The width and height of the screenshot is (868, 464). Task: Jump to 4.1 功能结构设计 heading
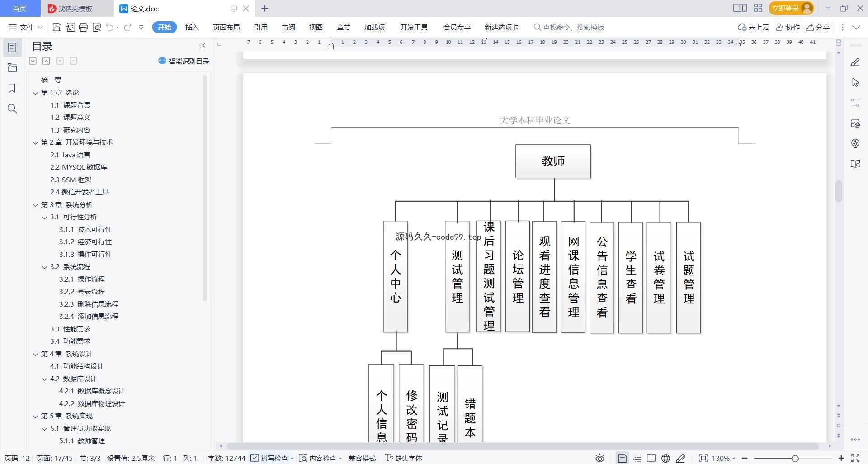tap(77, 366)
